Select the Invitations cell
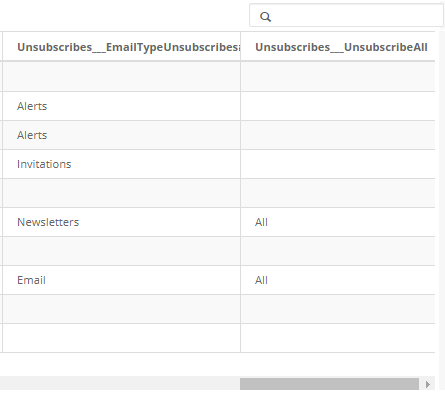The image size is (445, 393). pyautogui.click(x=121, y=164)
